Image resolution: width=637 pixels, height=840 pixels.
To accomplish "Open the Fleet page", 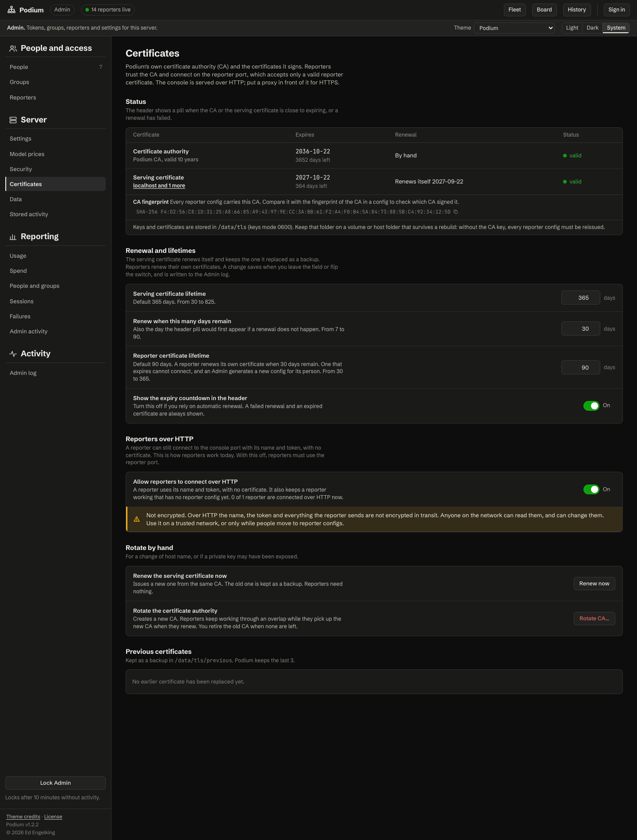I will coord(515,10).
